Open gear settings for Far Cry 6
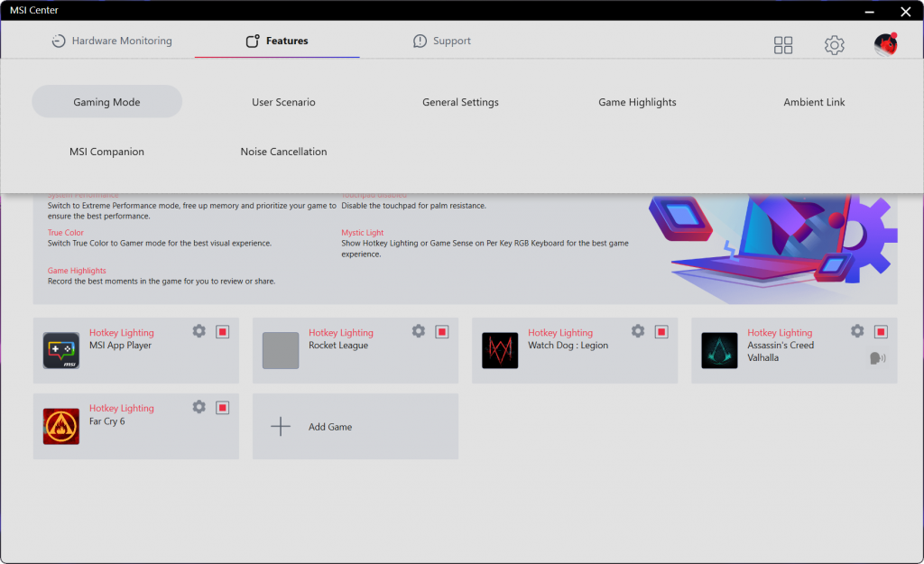The width and height of the screenshot is (924, 564). [199, 407]
